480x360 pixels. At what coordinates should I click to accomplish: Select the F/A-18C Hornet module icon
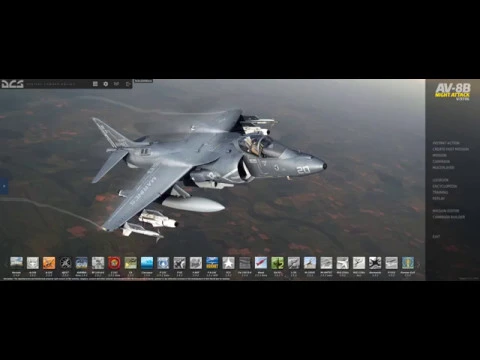[x=212, y=263]
